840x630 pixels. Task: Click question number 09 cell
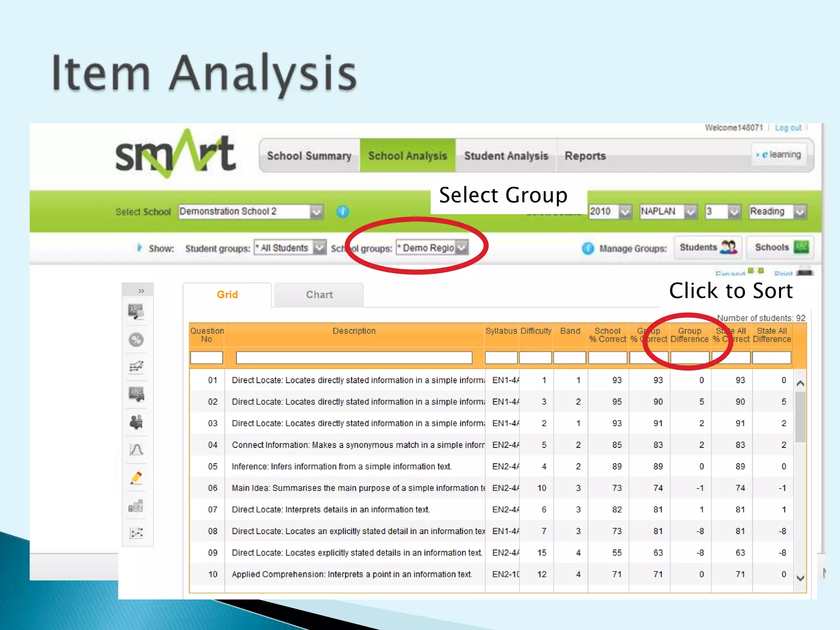pyautogui.click(x=212, y=552)
